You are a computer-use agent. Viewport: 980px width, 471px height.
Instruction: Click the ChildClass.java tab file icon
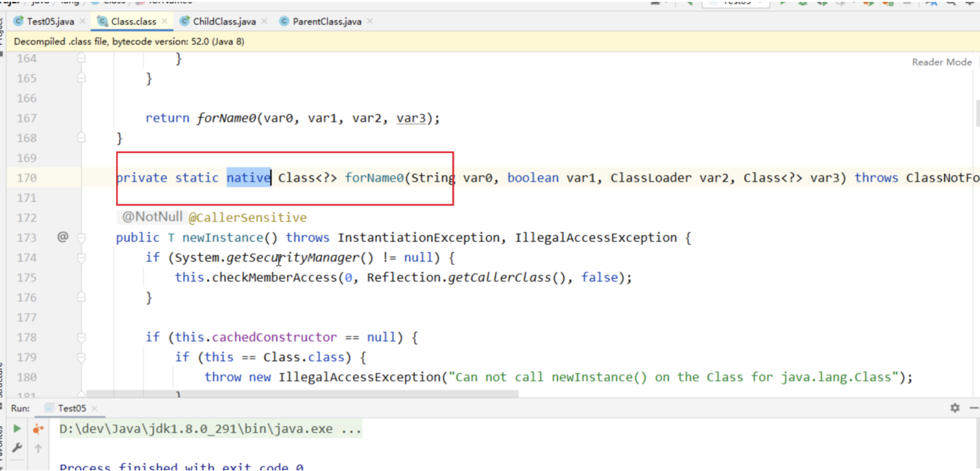coord(184,21)
